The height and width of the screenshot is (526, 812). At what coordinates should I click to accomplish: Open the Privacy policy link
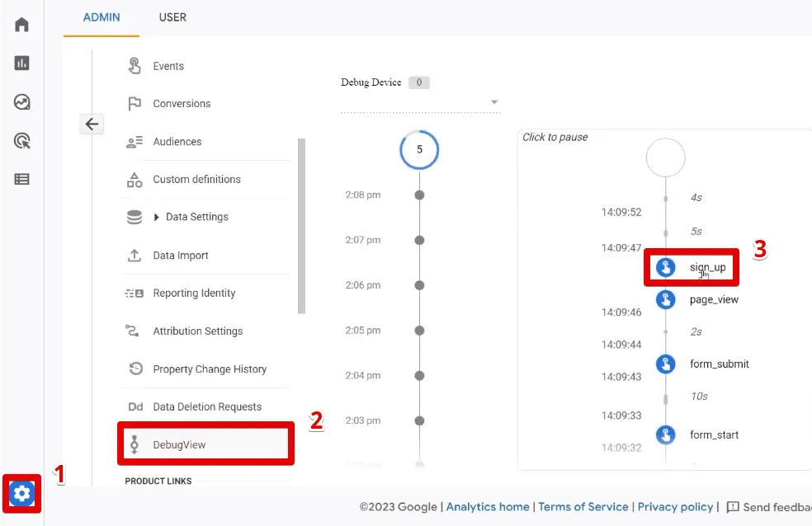click(x=675, y=507)
